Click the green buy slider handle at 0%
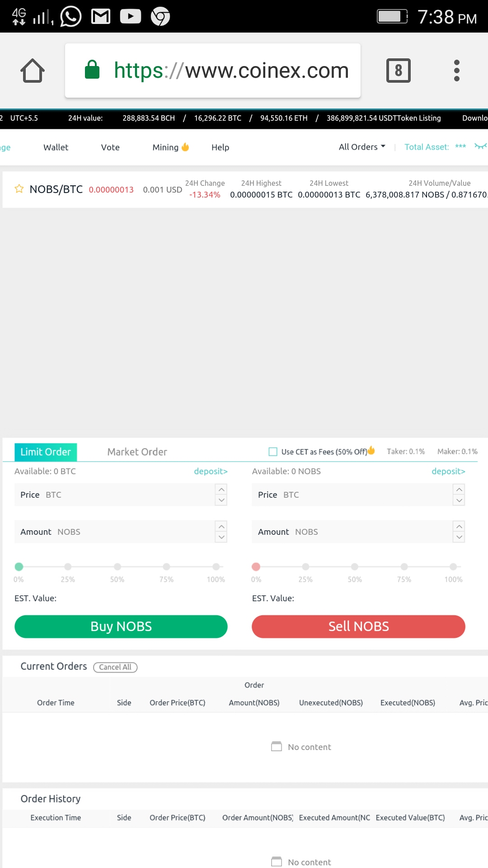The image size is (488, 868). [x=19, y=566]
